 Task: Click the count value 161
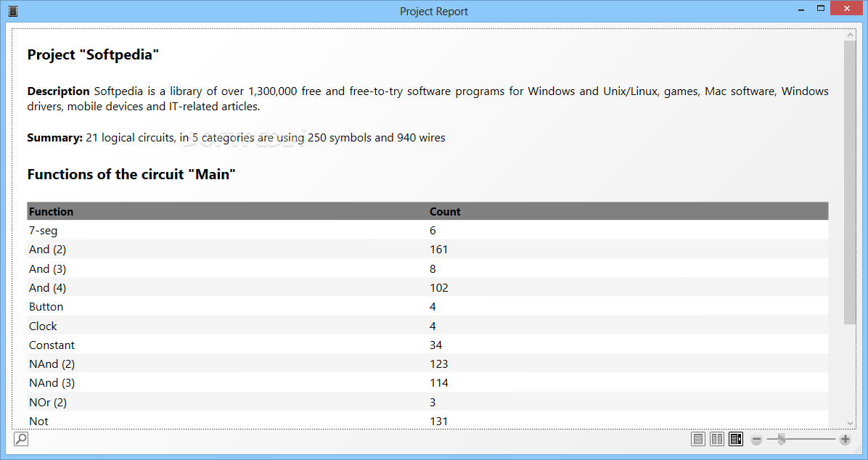coord(438,249)
